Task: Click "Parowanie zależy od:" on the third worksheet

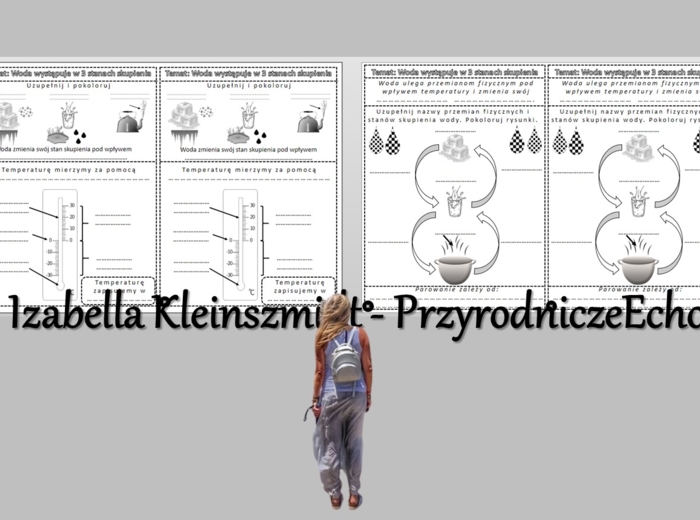Action: 456,289
